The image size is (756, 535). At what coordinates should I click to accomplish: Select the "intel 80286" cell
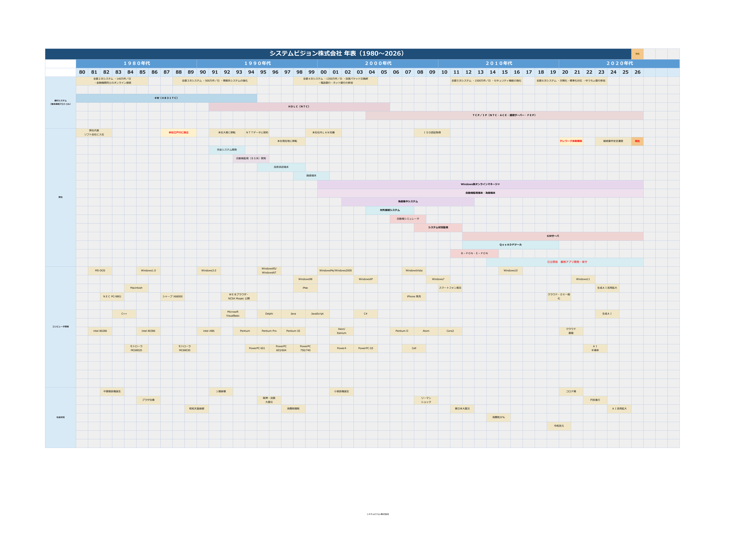pos(100,331)
